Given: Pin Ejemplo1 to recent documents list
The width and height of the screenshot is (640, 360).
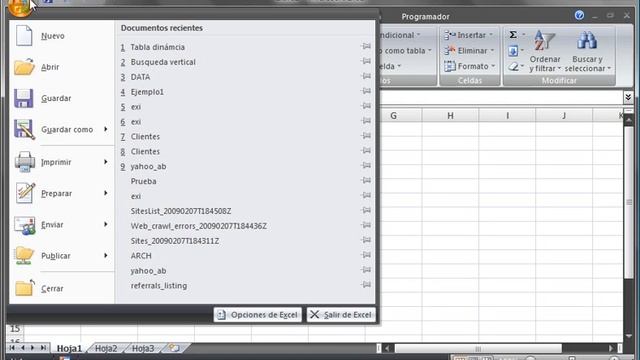Looking at the screenshot, I should [x=366, y=91].
